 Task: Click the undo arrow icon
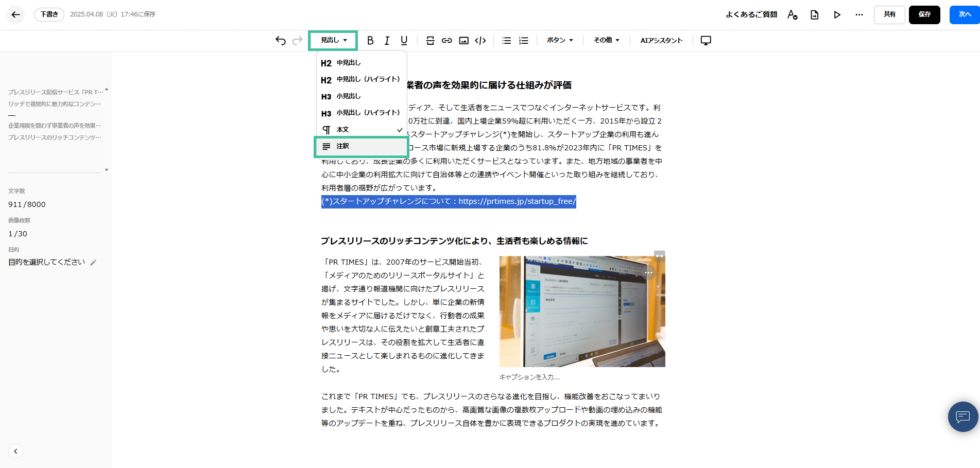(x=280, y=41)
